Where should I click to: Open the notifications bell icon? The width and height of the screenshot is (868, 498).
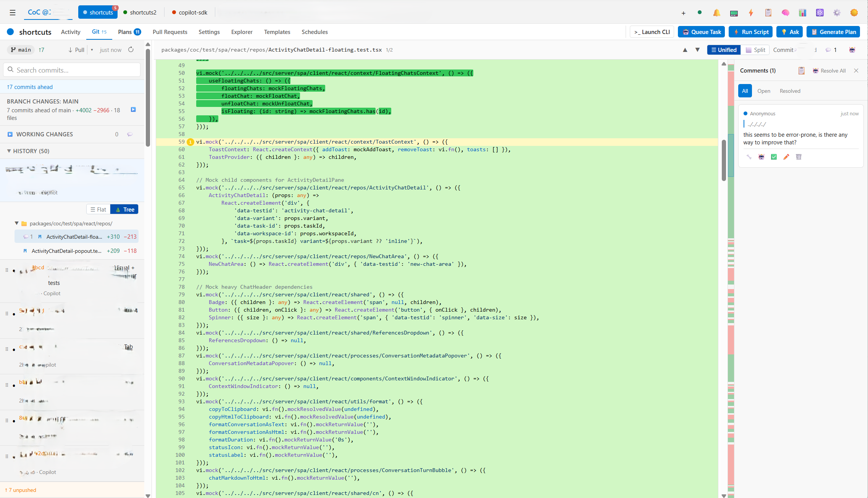[716, 12]
